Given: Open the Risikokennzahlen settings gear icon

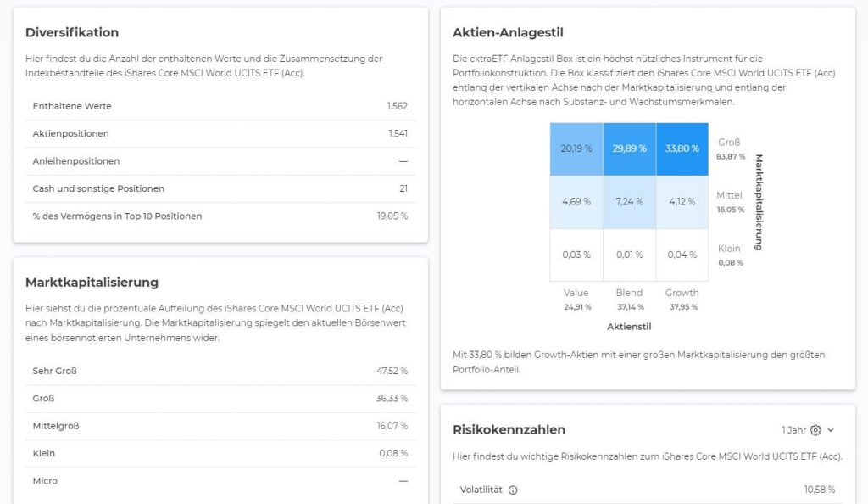Looking at the screenshot, I should [x=815, y=430].
